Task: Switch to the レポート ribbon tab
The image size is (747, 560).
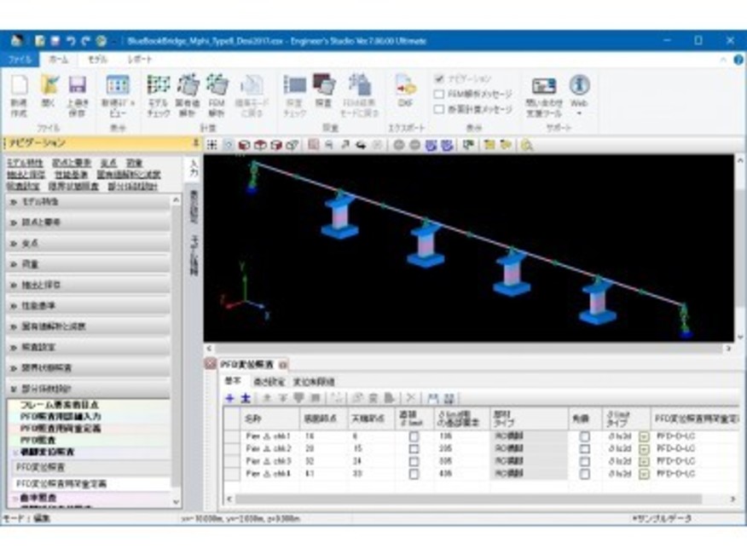Action: click(139, 60)
